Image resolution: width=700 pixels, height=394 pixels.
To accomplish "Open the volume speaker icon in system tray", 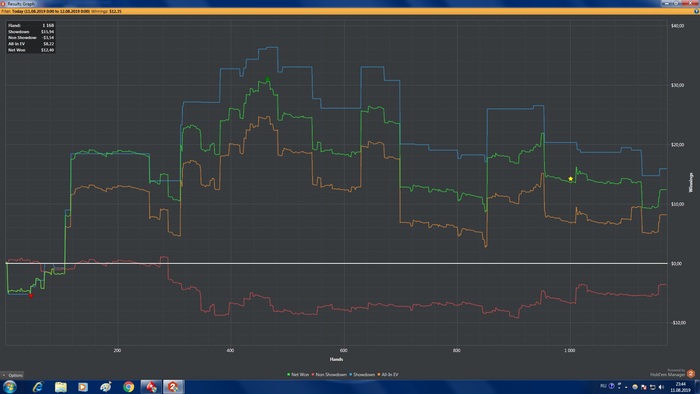I will (x=661, y=387).
